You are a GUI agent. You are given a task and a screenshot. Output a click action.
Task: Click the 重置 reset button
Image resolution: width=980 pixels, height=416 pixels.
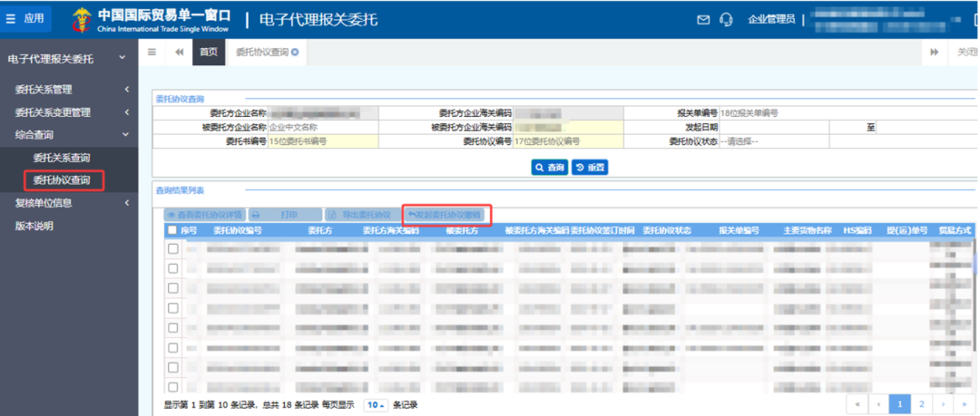[590, 168]
